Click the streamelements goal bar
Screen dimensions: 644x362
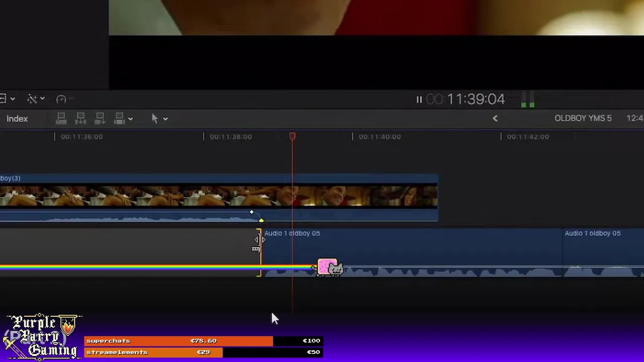203,352
